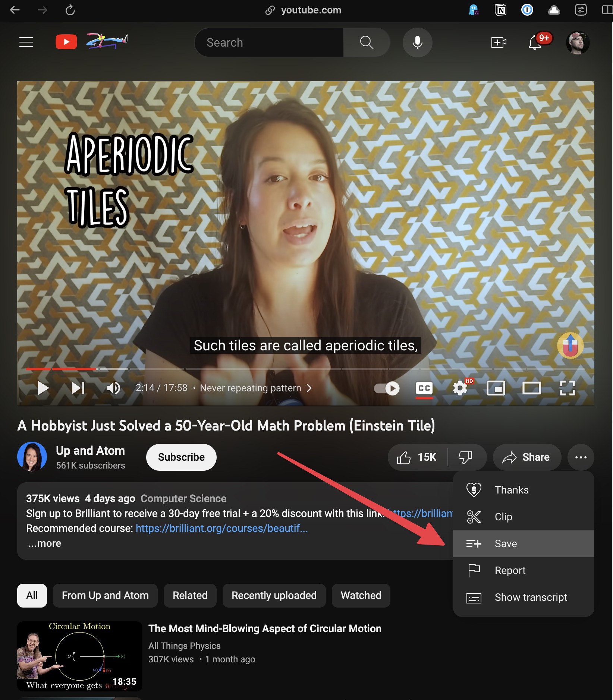Viewport: 613px width, 700px height.
Task: Dislike the video
Action: coord(466,457)
